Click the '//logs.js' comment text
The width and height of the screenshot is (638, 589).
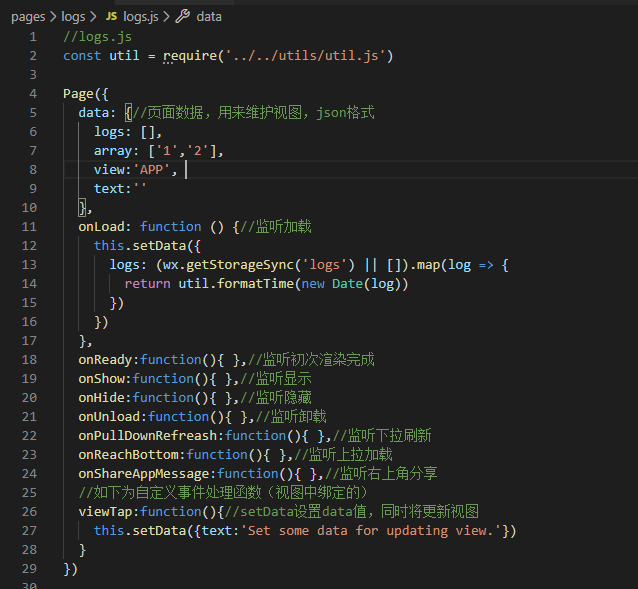click(x=97, y=37)
